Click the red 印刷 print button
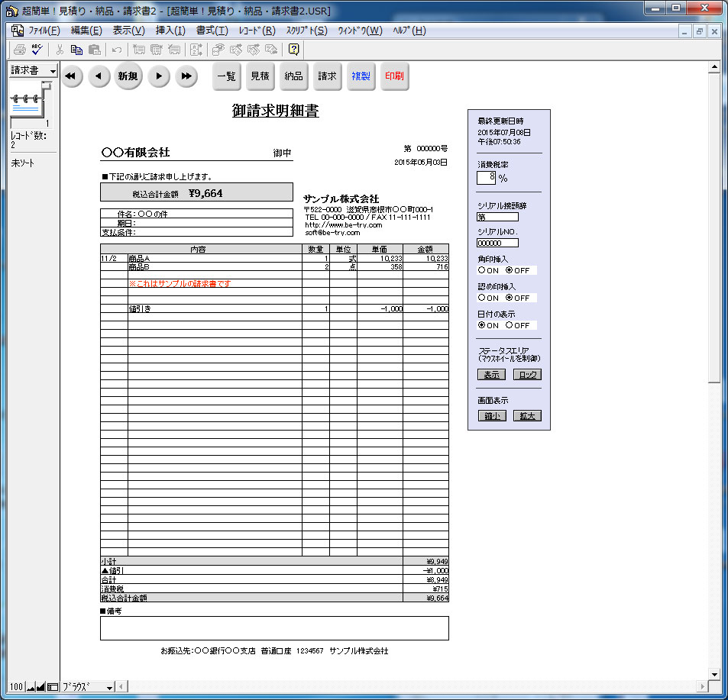Image resolution: width=728 pixels, height=700 pixels. point(394,76)
